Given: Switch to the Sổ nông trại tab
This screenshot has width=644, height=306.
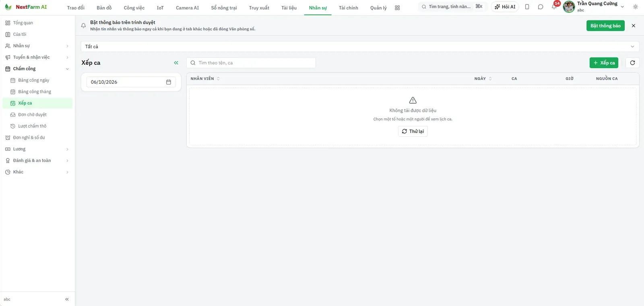Looking at the screenshot, I should (224, 8).
